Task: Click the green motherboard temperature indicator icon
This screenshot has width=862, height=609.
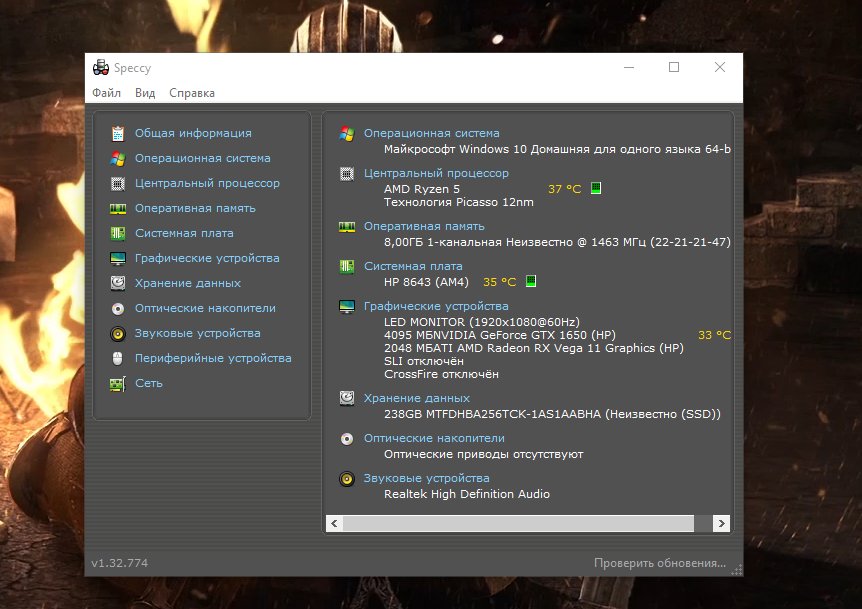Action: [531, 281]
